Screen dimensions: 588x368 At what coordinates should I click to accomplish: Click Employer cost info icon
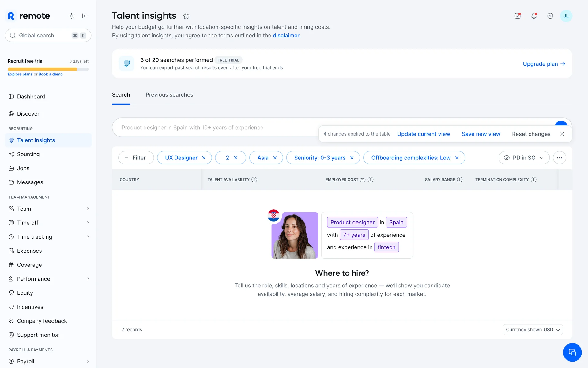(x=371, y=180)
